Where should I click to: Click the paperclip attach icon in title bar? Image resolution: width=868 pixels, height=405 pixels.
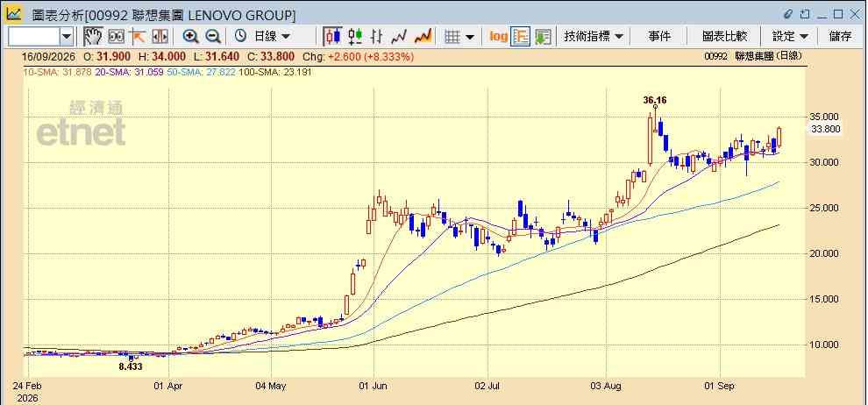(x=789, y=14)
